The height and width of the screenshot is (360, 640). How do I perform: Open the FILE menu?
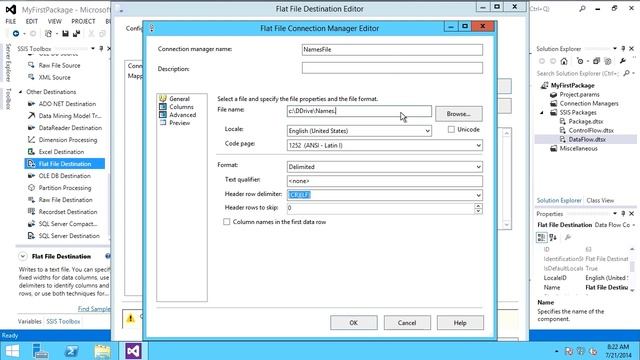tap(11, 21)
